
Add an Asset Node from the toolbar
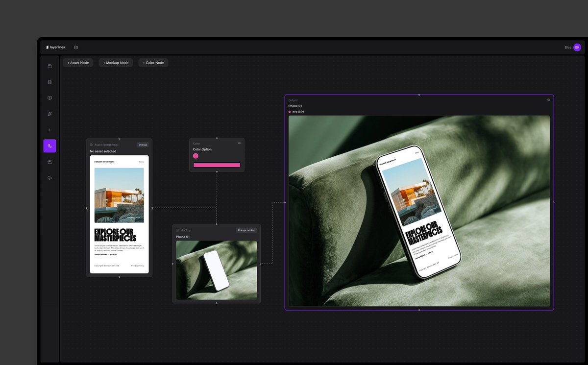[x=77, y=62]
